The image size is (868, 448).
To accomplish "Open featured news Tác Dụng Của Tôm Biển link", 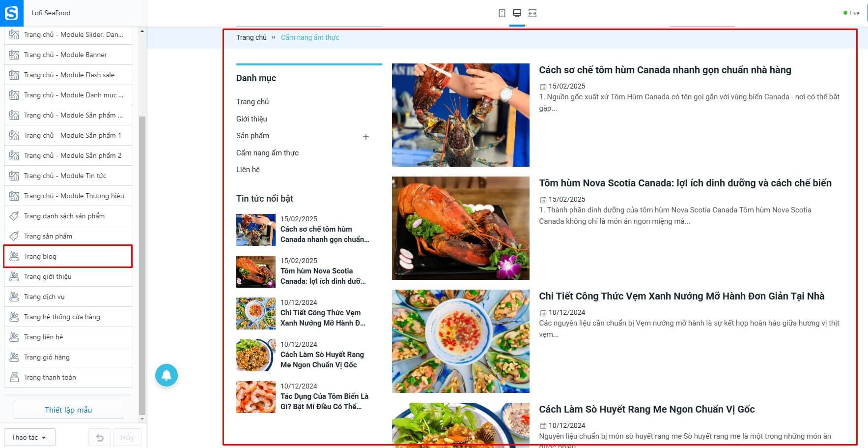I will tap(324, 401).
